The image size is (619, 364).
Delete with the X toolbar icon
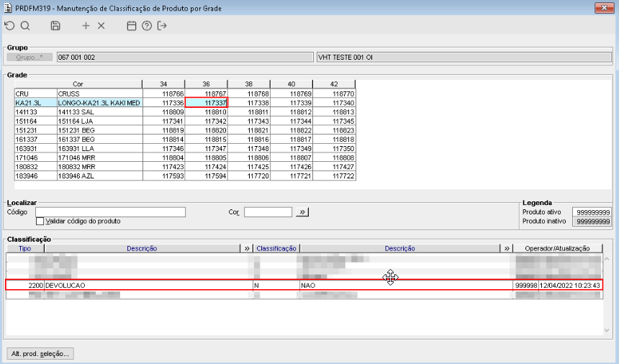[x=101, y=26]
